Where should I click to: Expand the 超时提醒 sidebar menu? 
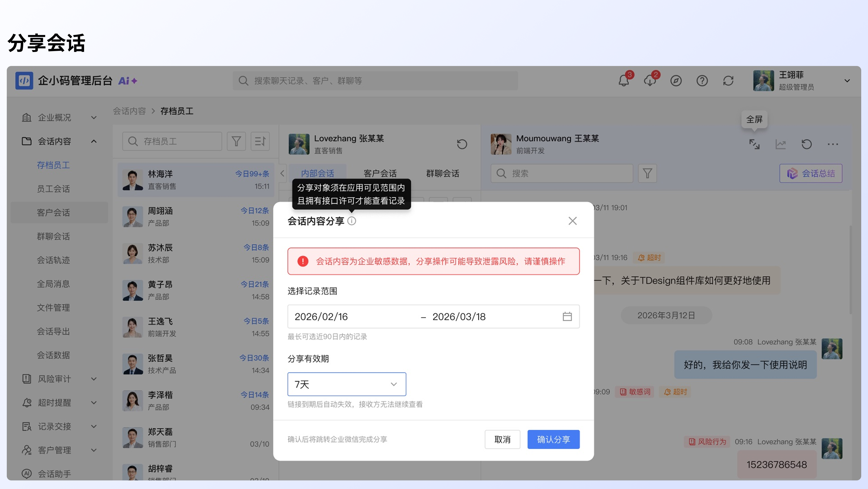(94, 402)
